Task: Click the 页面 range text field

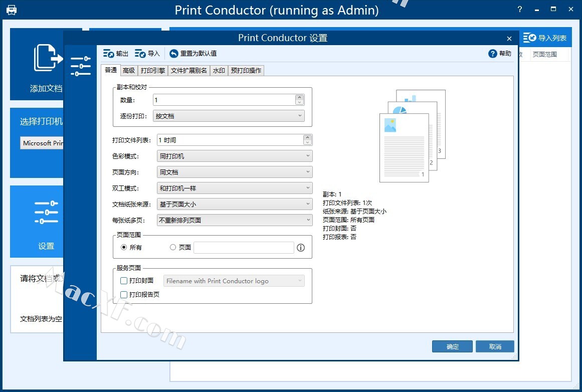Action: click(244, 248)
